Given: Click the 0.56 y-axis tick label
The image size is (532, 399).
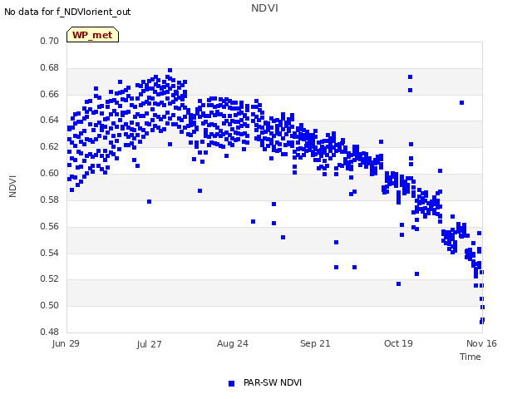Looking at the screenshot, I should [x=50, y=226].
